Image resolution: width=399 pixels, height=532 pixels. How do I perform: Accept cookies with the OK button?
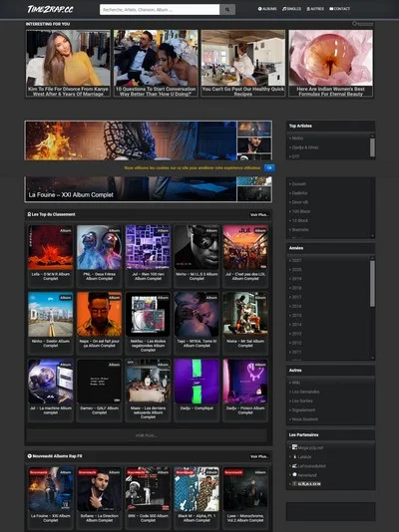tap(269, 168)
